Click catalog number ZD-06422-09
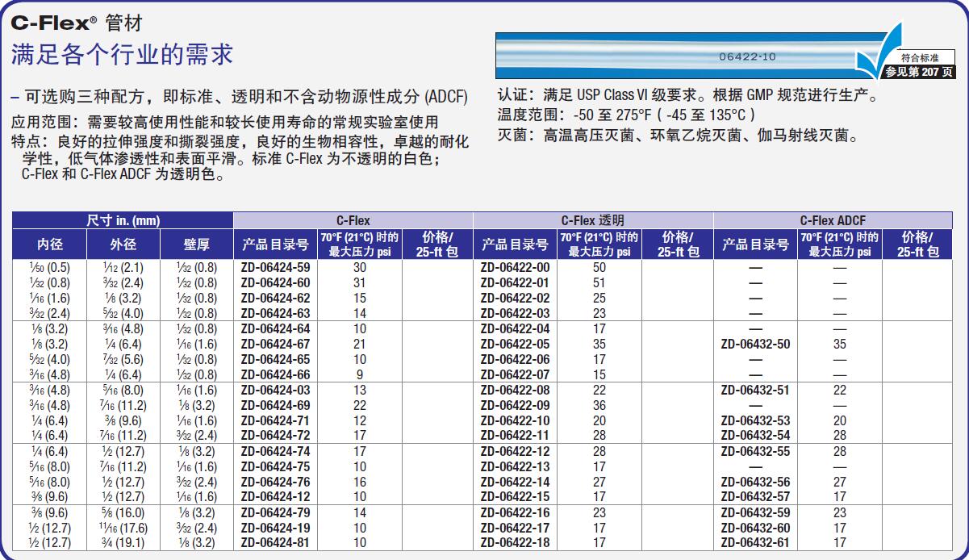This screenshot has width=969, height=560. point(515,405)
